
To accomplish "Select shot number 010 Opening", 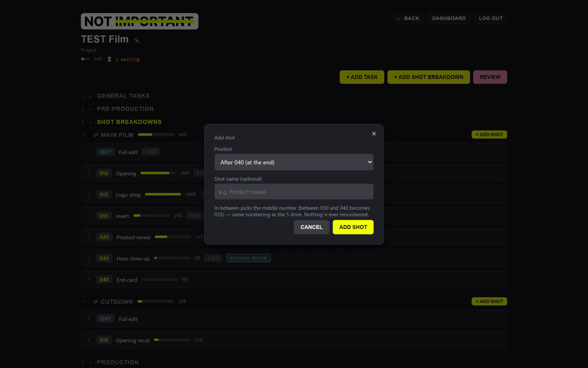I will [104, 173].
